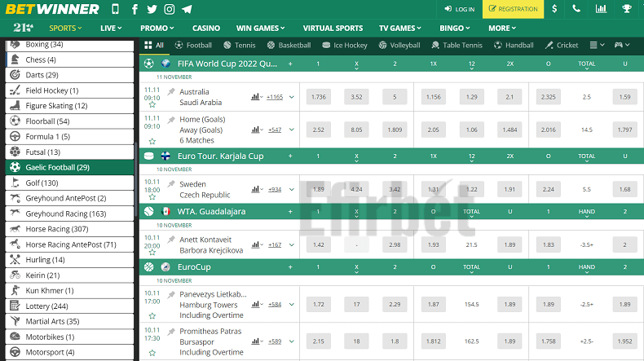Screen dimensions: 644x361
Task: Expand markets chevron for Sweden vs Czech Republic
Action: click(292, 190)
